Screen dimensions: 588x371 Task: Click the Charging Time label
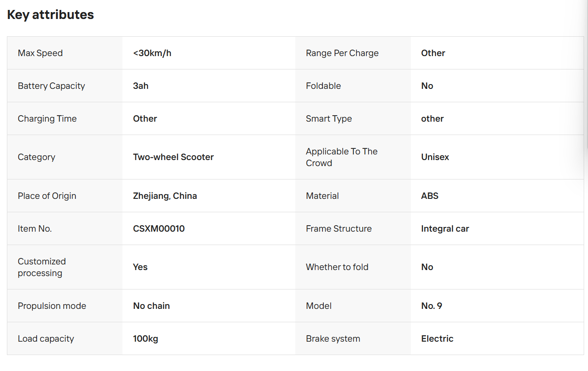pyautogui.click(x=47, y=119)
